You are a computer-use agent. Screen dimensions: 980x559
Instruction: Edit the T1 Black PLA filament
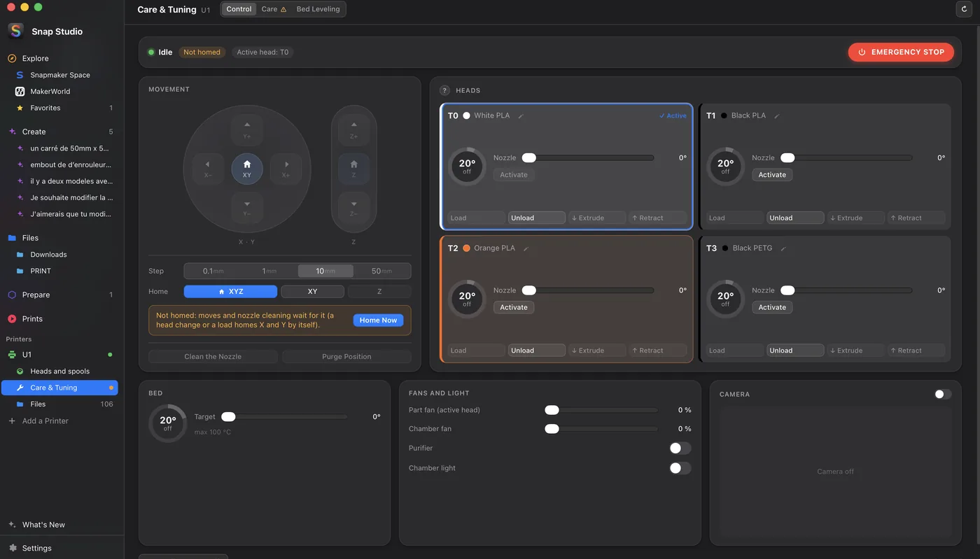tap(777, 116)
